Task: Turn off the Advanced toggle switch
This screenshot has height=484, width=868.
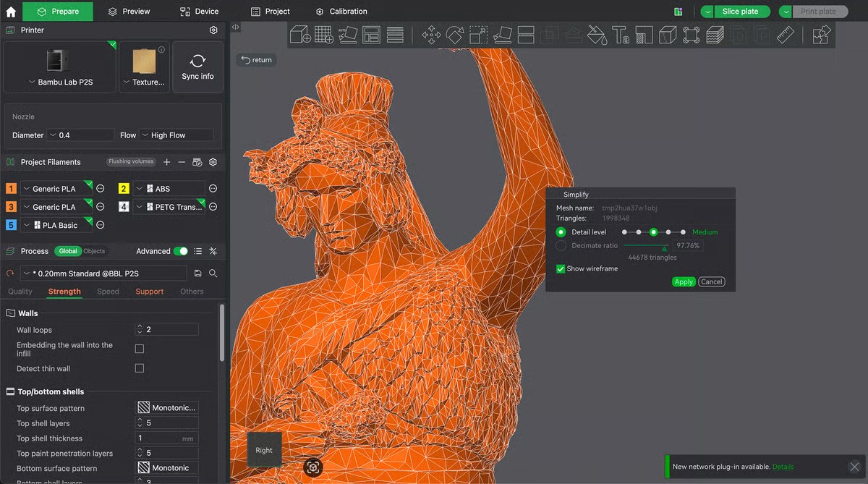Action: click(x=181, y=251)
